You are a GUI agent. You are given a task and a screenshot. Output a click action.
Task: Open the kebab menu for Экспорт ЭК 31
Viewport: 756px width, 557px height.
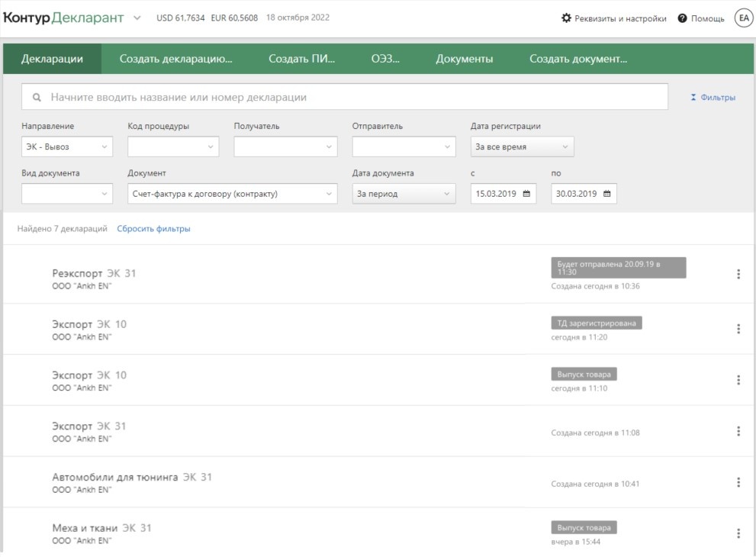coord(738,431)
